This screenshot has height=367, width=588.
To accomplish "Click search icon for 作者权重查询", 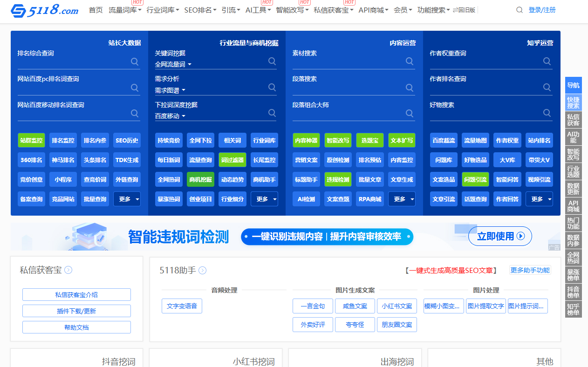I will 547,61.
